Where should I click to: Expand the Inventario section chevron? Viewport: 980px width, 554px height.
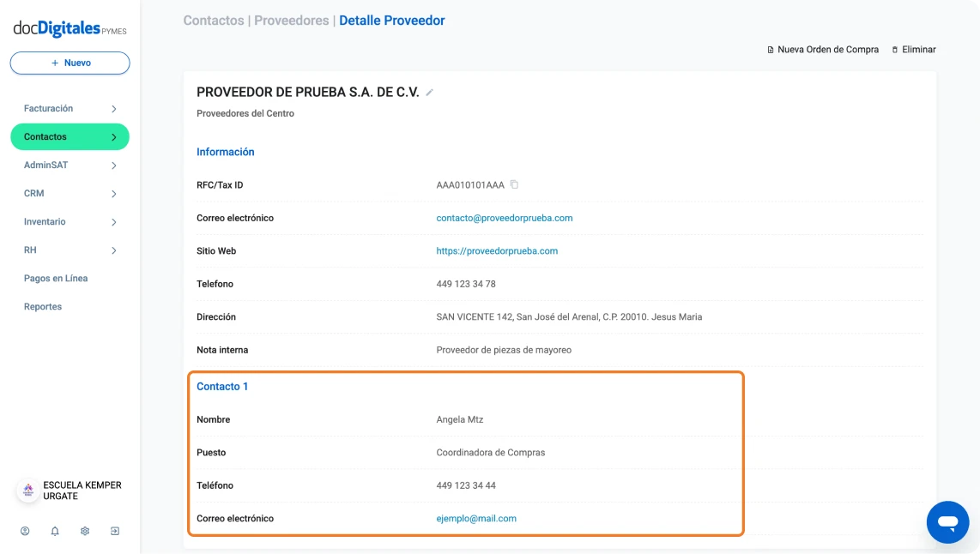114,222
